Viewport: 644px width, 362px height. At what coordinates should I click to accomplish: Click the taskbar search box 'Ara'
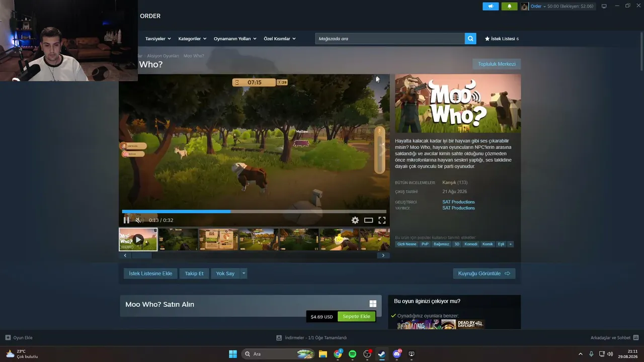tap(279, 354)
